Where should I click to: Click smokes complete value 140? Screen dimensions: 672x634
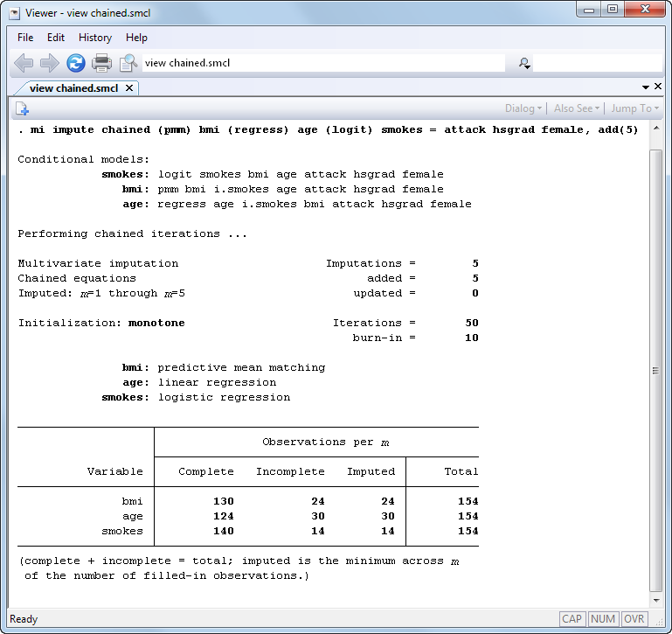tap(224, 532)
